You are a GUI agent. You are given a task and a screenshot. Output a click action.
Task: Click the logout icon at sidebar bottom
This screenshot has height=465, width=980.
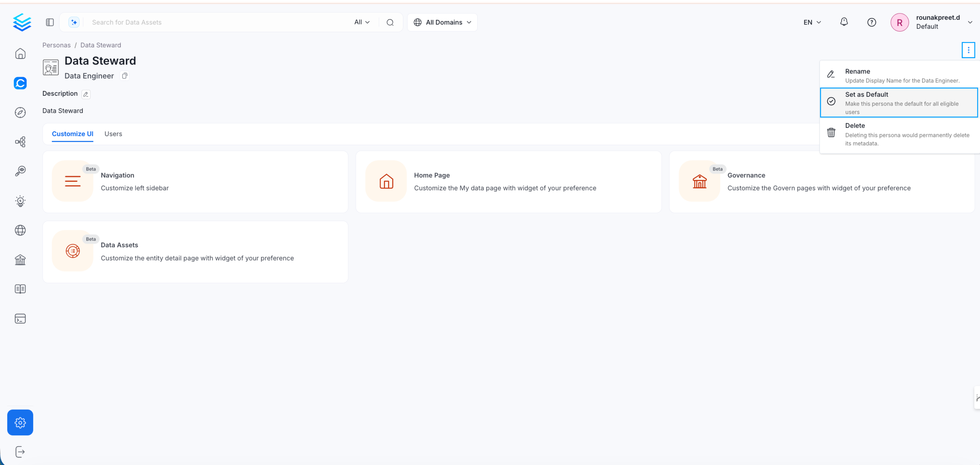(20, 452)
